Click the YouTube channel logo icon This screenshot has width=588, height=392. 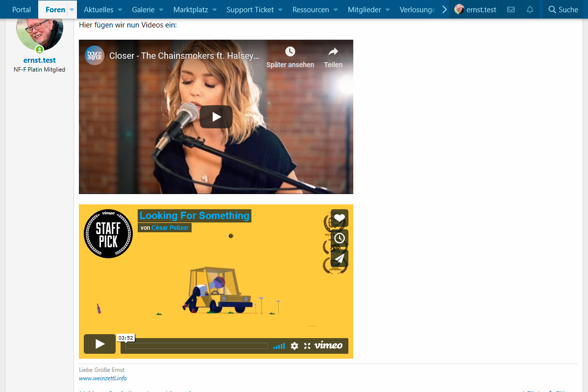click(x=95, y=55)
